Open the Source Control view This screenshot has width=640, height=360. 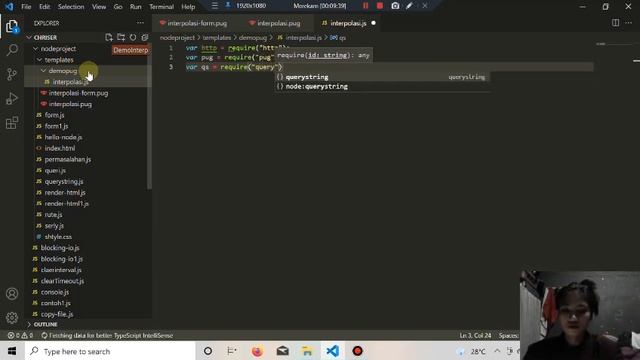12,74
